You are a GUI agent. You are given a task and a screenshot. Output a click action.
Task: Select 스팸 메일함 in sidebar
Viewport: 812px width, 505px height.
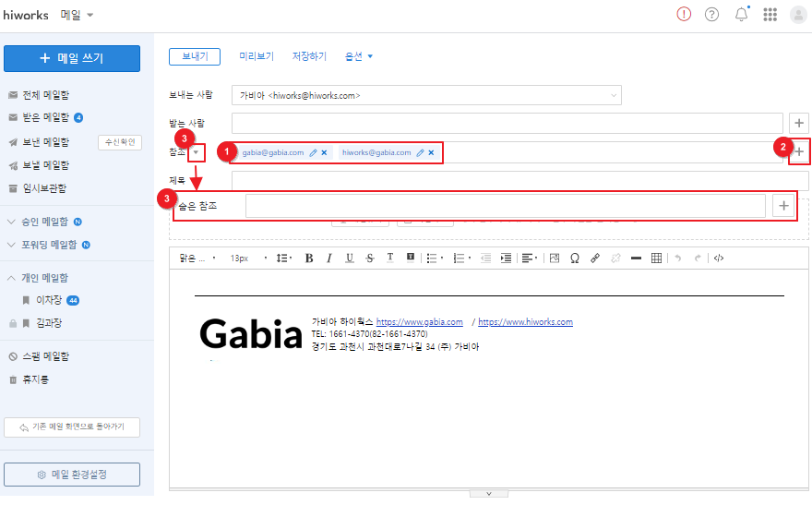click(x=45, y=356)
